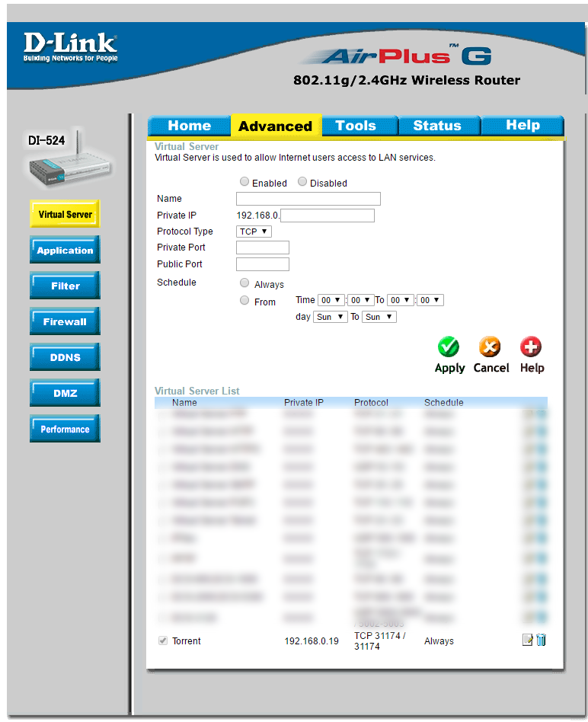The width and height of the screenshot is (588, 722).
Task: Open the Status tab
Action: [439, 126]
